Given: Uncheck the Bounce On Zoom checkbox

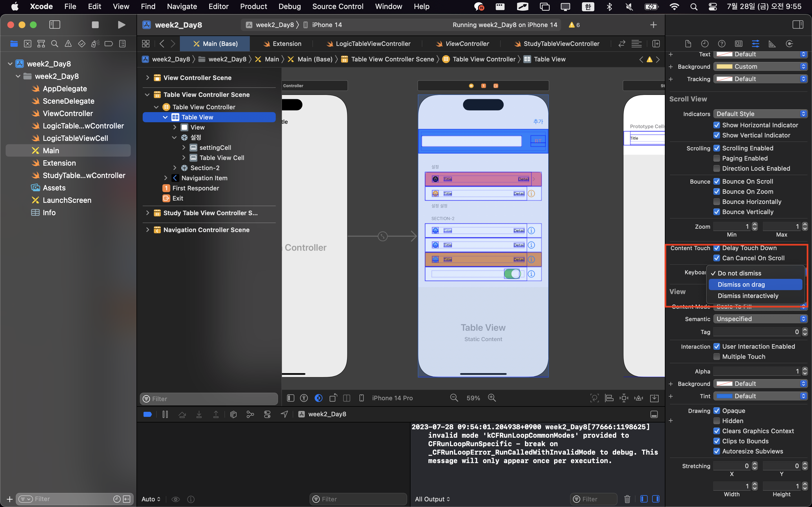Looking at the screenshot, I should (x=716, y=192).
